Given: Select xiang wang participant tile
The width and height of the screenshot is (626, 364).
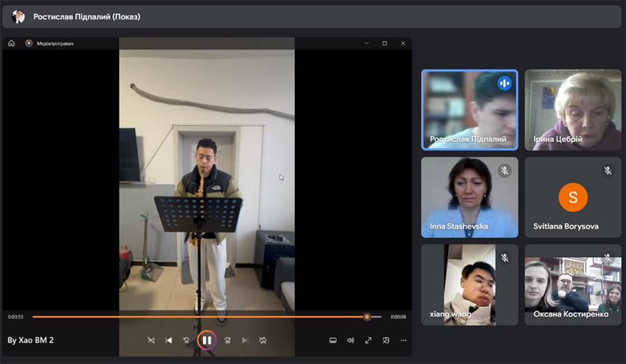Looking at the screenshot, I should point(469,285).
